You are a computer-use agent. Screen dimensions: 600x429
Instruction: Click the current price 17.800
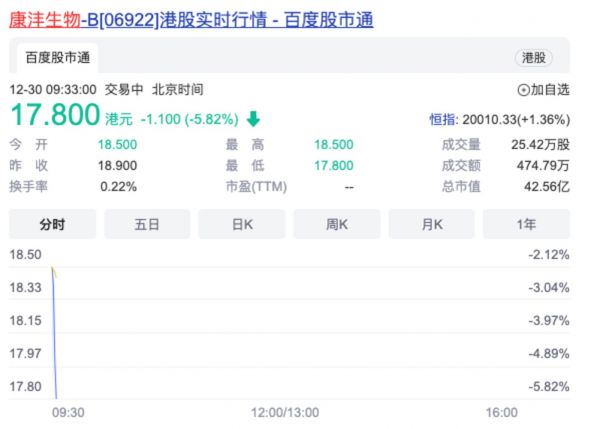coord(55,115)
